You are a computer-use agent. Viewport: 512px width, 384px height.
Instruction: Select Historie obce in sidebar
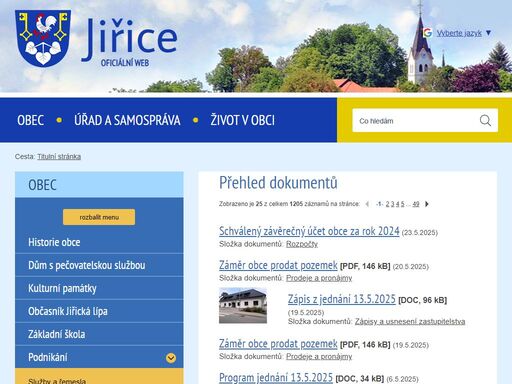54,242
